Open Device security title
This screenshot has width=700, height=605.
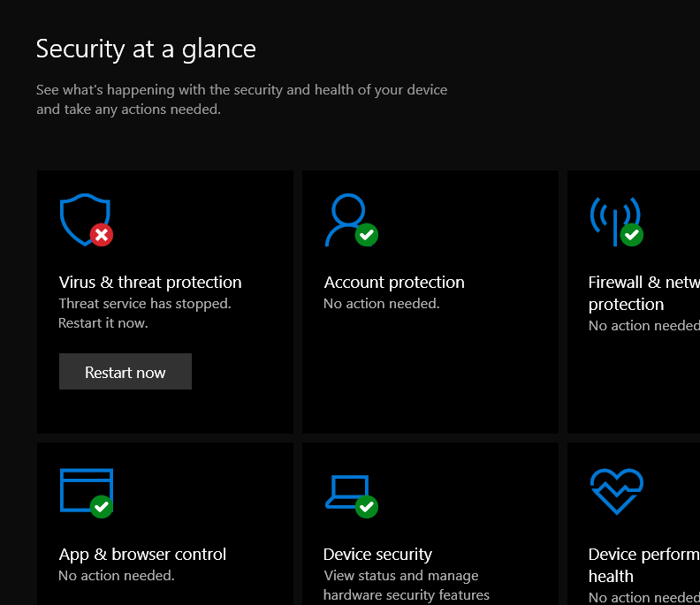coord(377,555)
